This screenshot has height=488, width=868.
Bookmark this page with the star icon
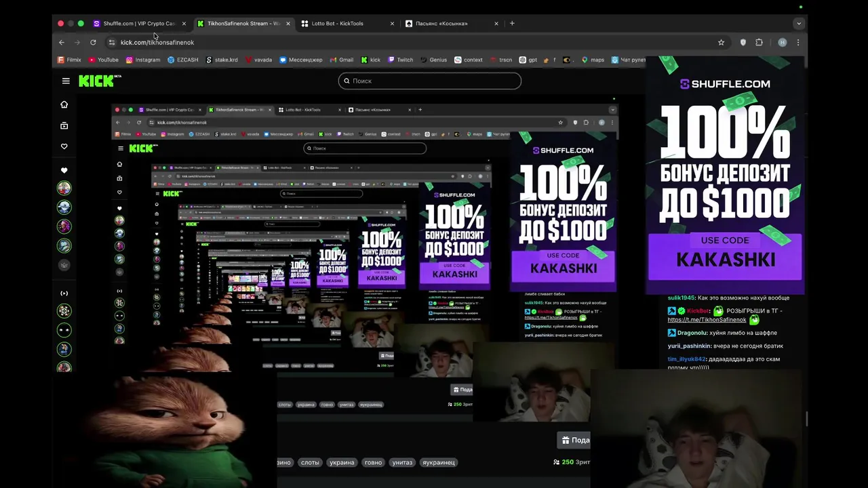coord(721,42)
